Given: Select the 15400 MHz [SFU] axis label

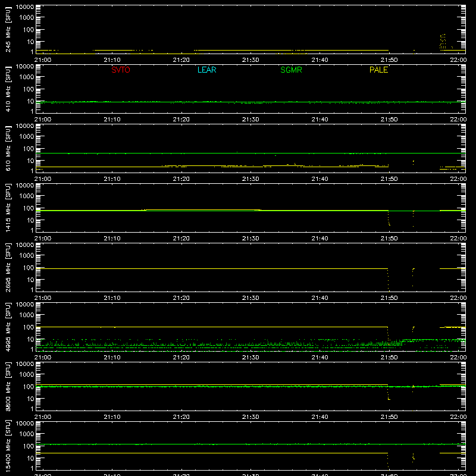Looking at the screenshot, I should coord(8,446).
